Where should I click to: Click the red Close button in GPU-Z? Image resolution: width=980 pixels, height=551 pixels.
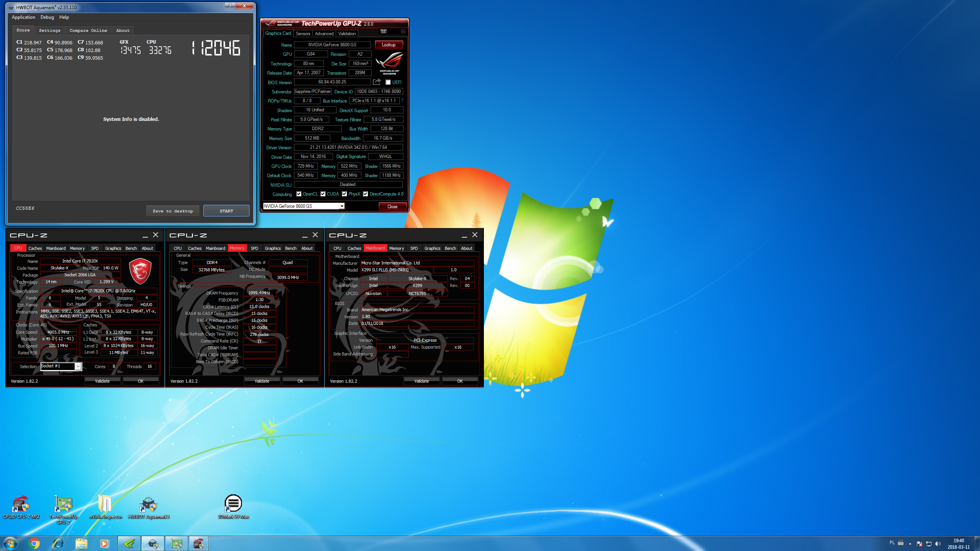click(392, 207)
